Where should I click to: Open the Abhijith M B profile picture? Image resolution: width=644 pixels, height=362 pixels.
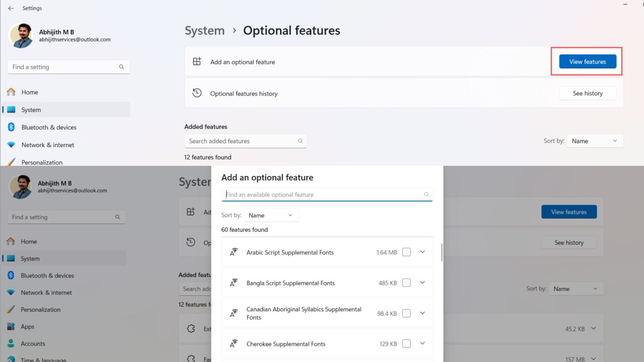point(21,36)
